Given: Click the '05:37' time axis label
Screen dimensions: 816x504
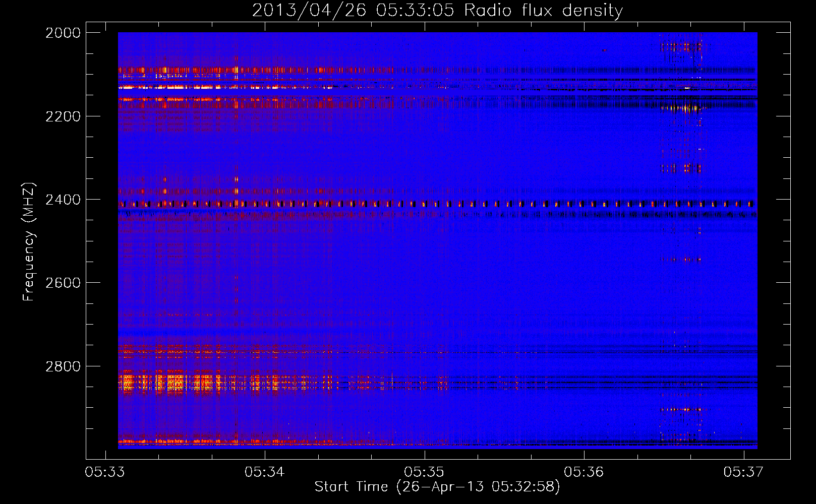Looking at the screenshot, I should point(743,472).
